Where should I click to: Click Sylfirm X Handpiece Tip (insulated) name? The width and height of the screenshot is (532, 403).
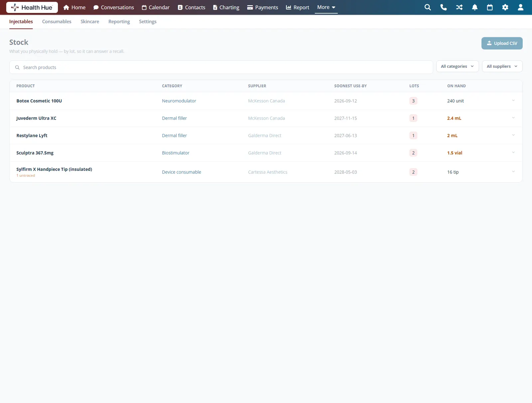[x=54, y=169]
